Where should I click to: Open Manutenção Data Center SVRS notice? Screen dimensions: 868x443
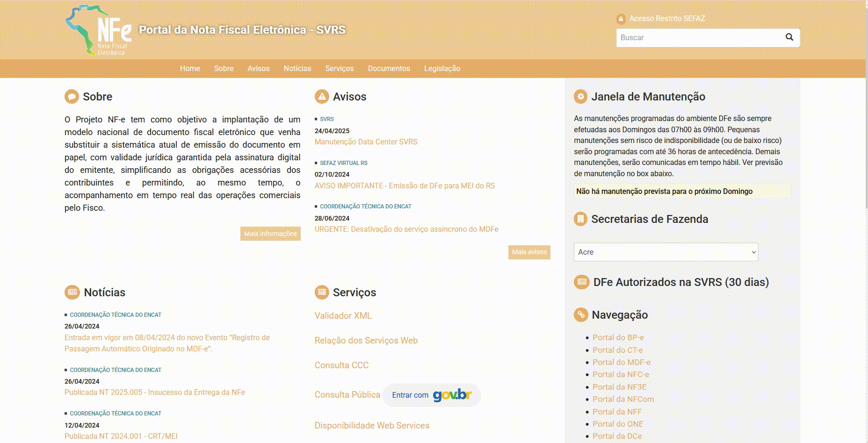click(366, 142)
